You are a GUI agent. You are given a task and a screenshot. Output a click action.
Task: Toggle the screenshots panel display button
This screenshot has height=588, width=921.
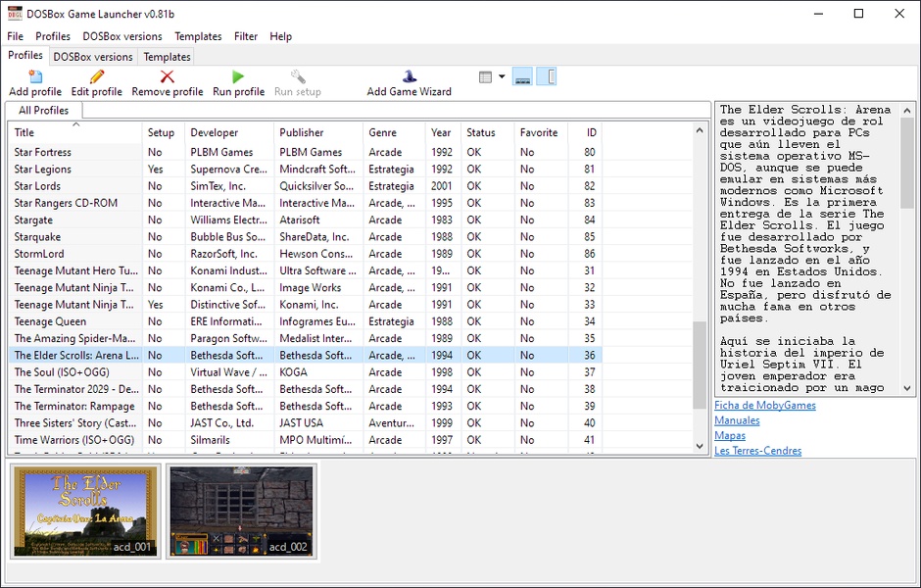522,76
